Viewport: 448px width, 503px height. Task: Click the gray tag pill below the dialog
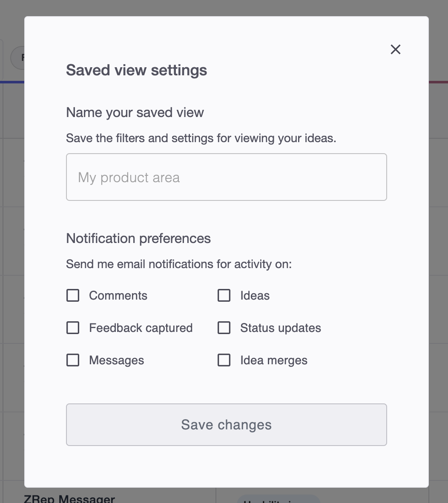click(x=279, y=499)
